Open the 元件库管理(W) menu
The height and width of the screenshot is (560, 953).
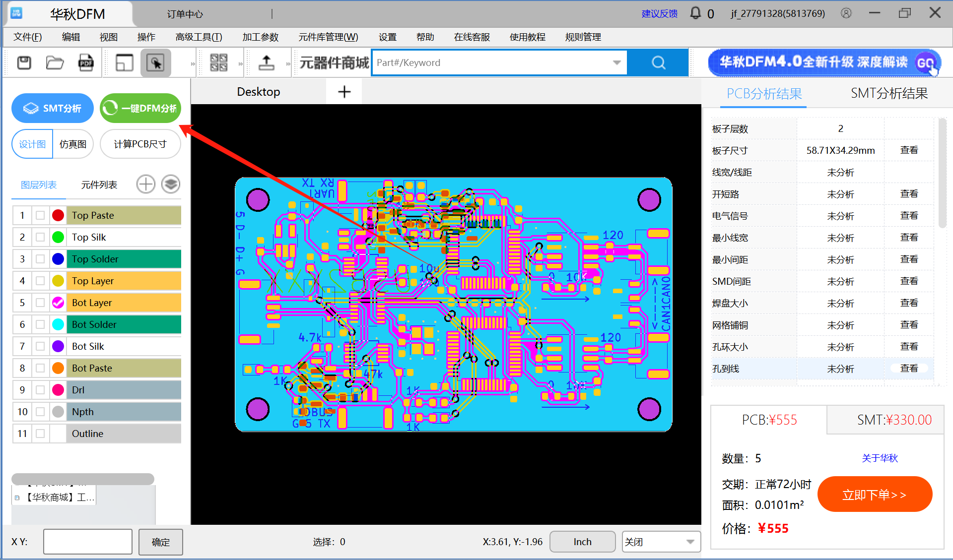[328, 37]
